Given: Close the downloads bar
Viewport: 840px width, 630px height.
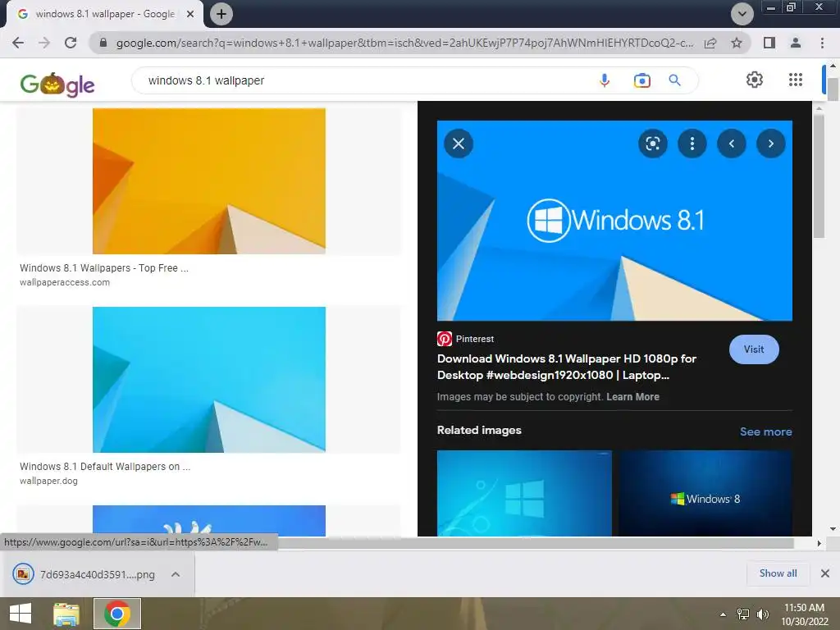Looking at the screenshot, I should point(825,573).
